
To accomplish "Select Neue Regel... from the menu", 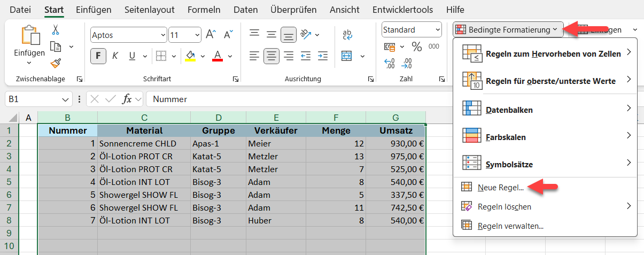I will click(500, 187).
